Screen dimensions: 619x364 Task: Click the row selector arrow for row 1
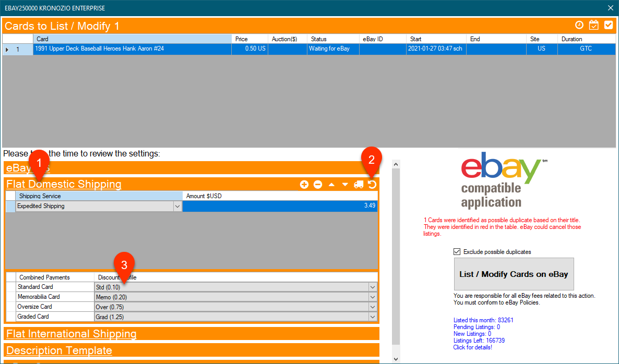(x=7, y=50)
